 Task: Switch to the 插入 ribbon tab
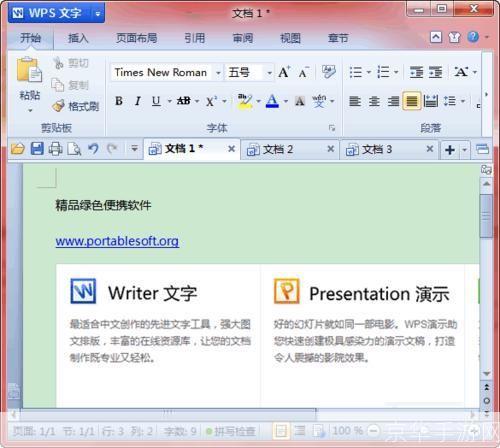pos(78,38)
